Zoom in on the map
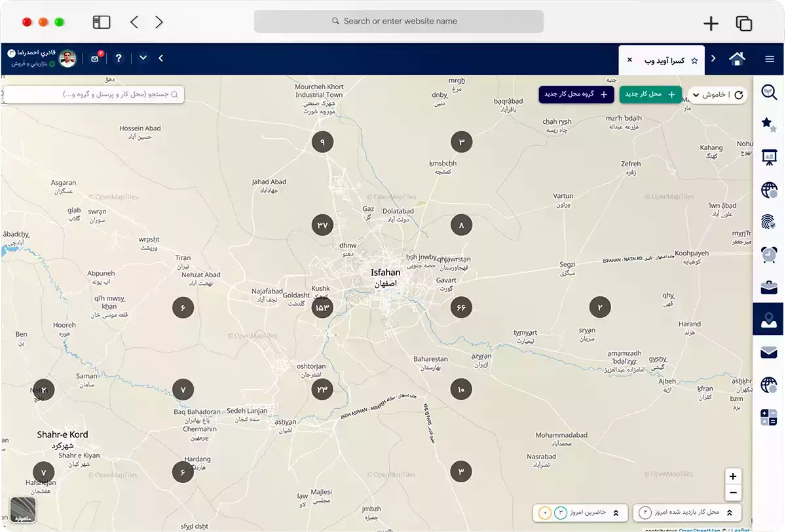Image resolution: width=786 pixels, height=532 pixels. point(733,476)
